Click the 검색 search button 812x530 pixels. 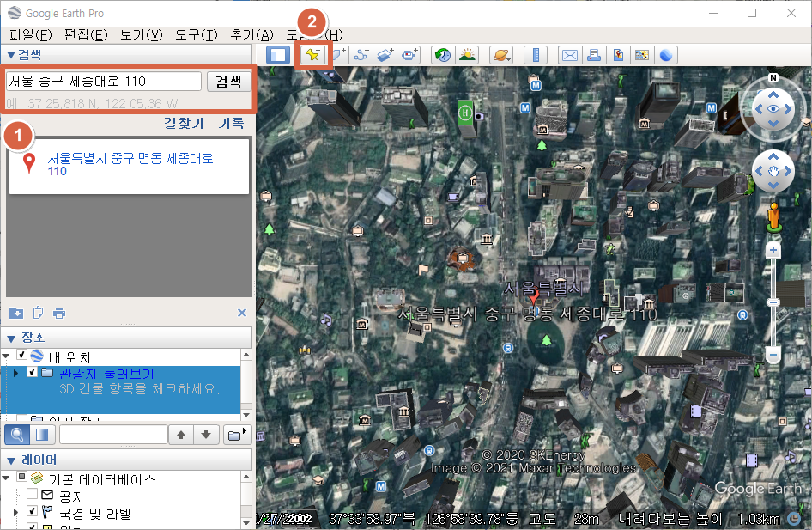click(229, 82)
